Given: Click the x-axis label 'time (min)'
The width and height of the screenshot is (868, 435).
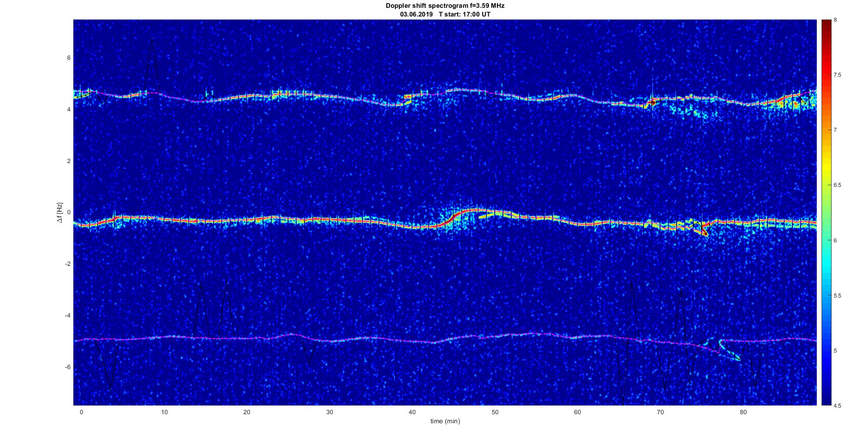Looking at the screenshot, I should click(x=445, y=421).
